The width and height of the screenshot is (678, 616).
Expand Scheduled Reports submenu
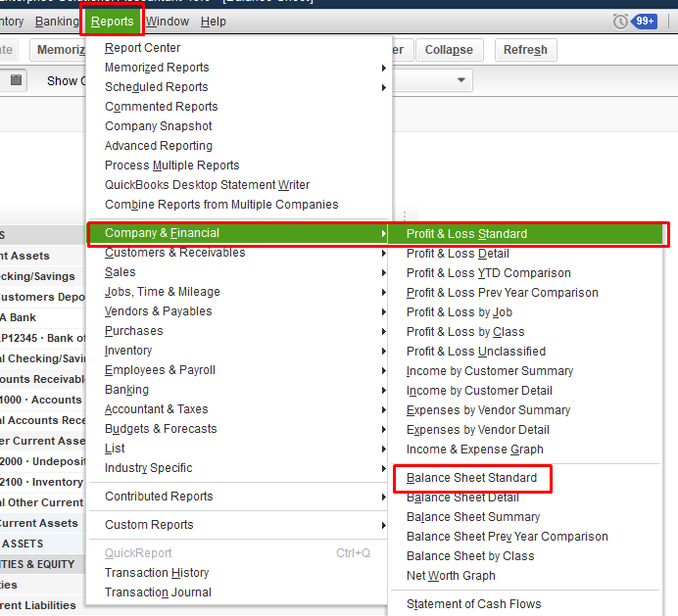pyautogui.click(x=239, y=87)
